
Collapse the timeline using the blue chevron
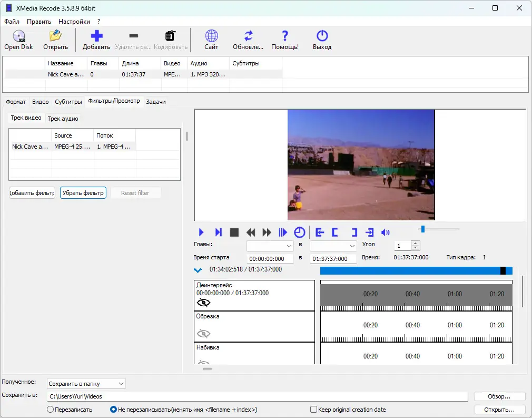[x=198, y=270]
